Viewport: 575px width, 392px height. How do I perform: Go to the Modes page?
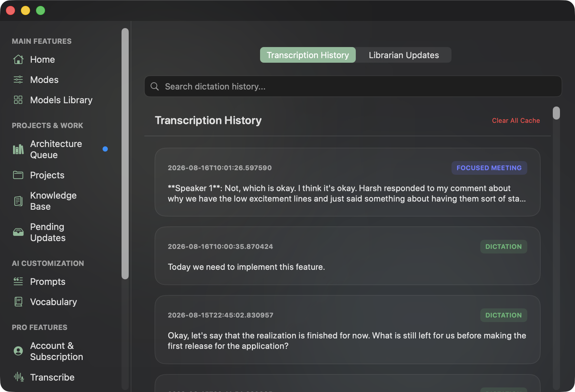44,80
